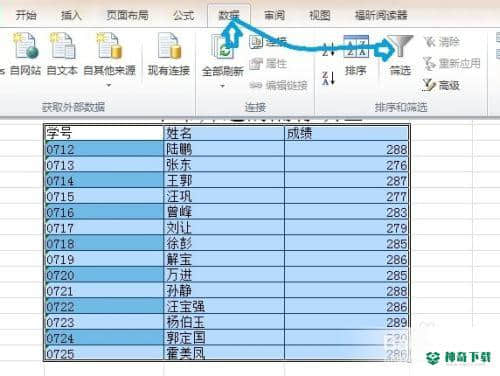Click the 全部刷新 refresh all icon
This screenshot has width=500, height=376.
click(x=223, y=47)
